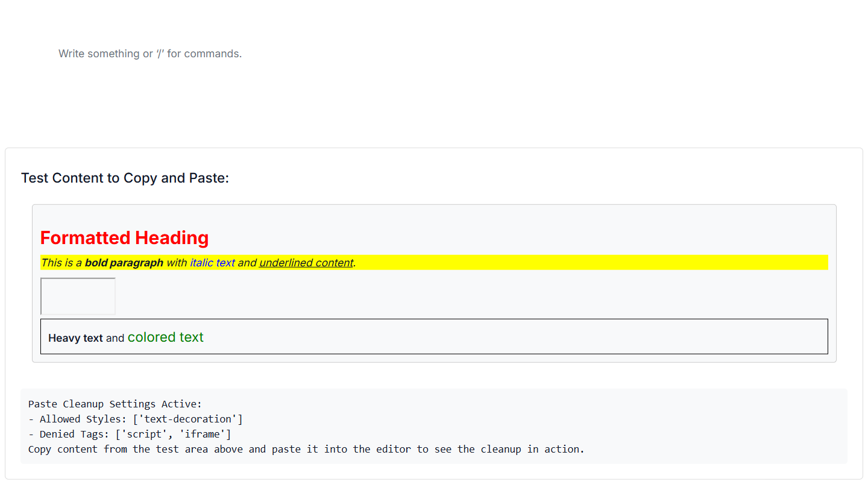Click the blue italic text phrase

[212, 262]
